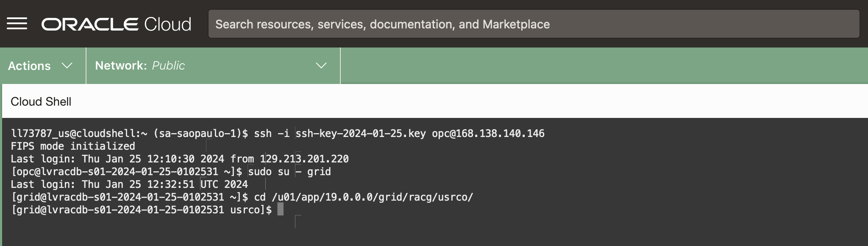Image resolution: width=868 pixels, height=246 pixels.
Task: Click the FIPS mode initialized line
Action: [73, 146]
